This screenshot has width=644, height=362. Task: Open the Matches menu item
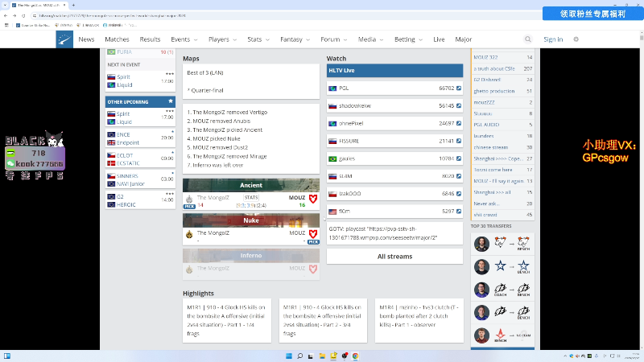tap(117, 39)
